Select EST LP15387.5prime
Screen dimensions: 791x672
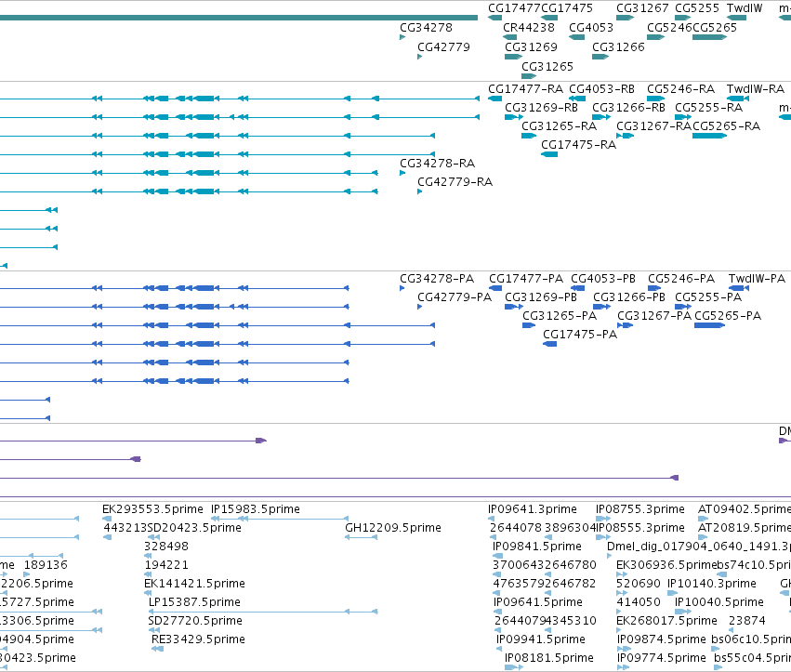click(194, 602)
